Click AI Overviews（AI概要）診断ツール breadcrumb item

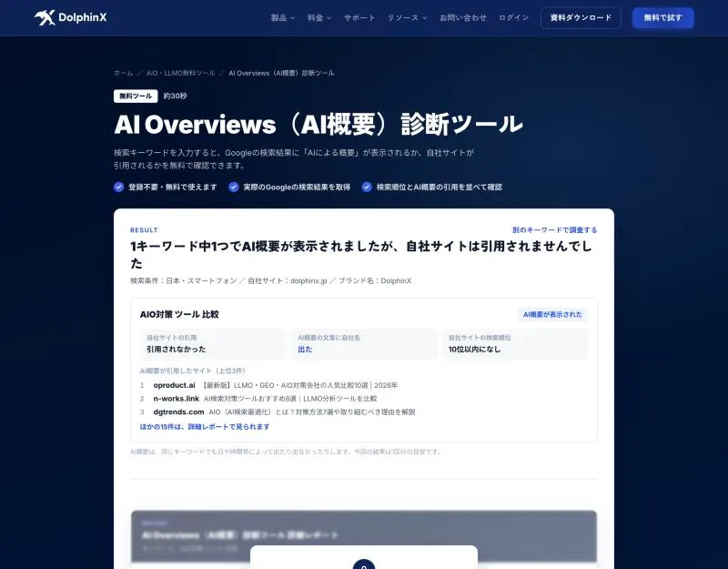281,73
